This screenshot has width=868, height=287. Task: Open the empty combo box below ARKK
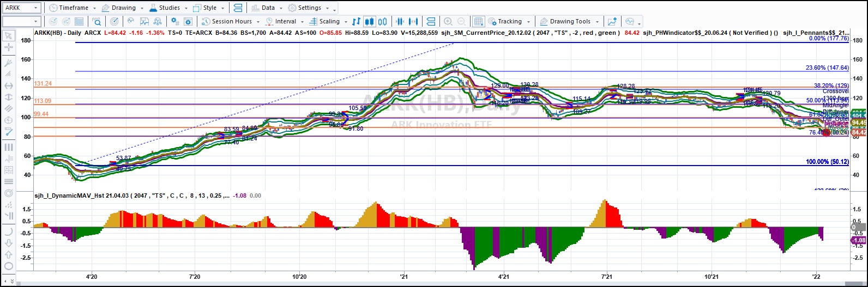[21, 22]
